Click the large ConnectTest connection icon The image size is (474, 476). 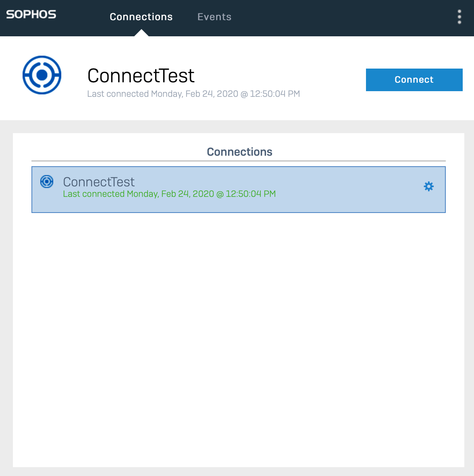point(42,75)
